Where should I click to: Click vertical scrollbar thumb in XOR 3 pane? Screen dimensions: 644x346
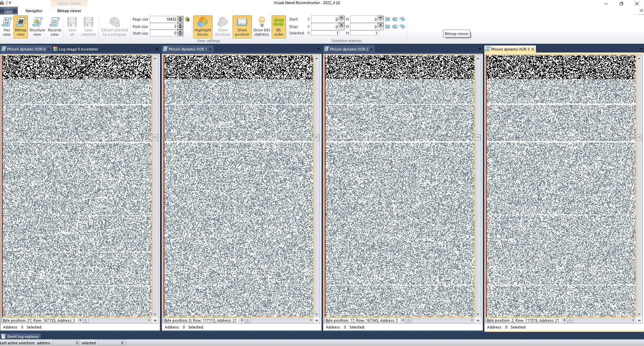pyautogui.click(x=639, y=137)
